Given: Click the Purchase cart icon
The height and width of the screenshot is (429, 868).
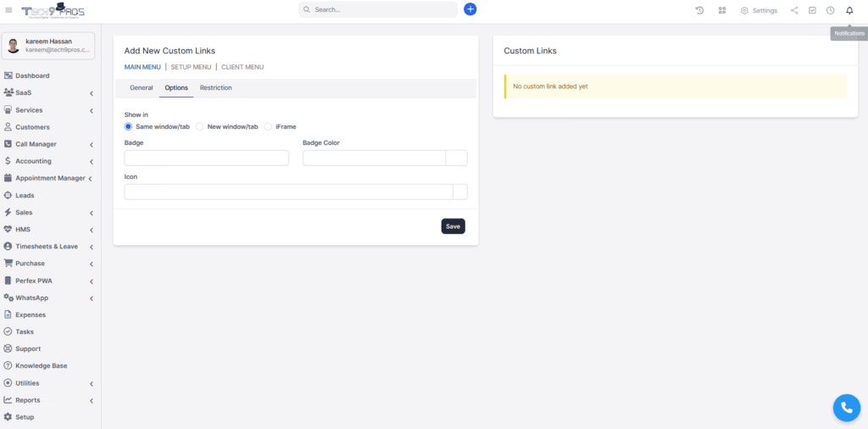Looking at the screenshot, I should (8, 264).
